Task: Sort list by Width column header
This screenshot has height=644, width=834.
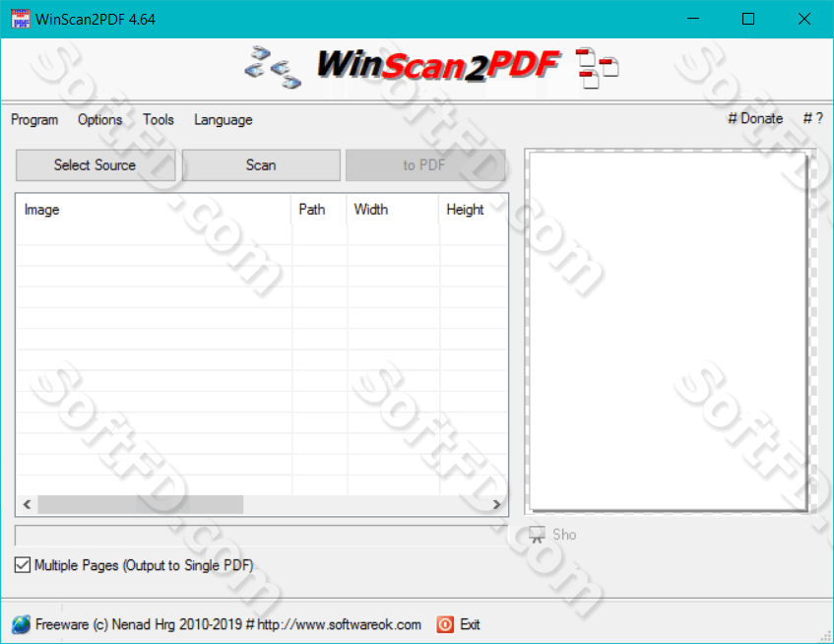Action: coord(393,210)
